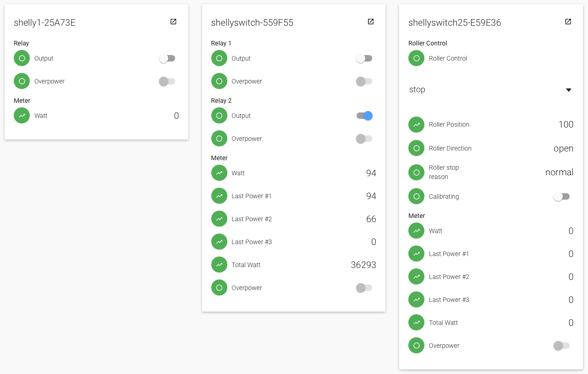Click the shelly1-25A73E card title

44,22
